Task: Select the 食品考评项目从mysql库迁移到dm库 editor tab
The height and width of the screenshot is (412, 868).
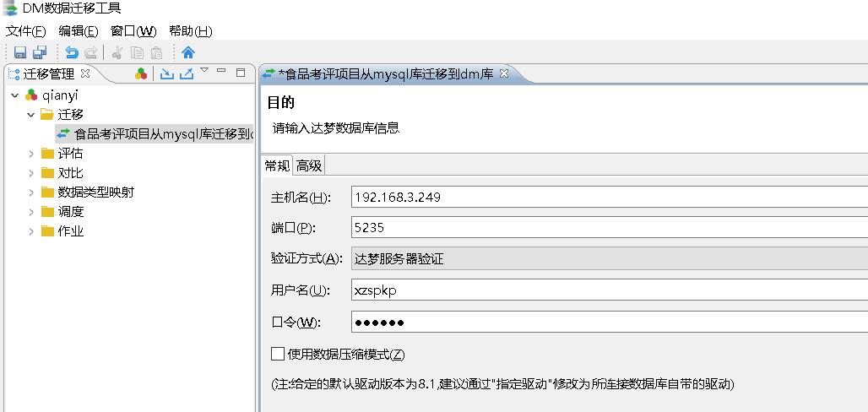Action: pos(386,73)
